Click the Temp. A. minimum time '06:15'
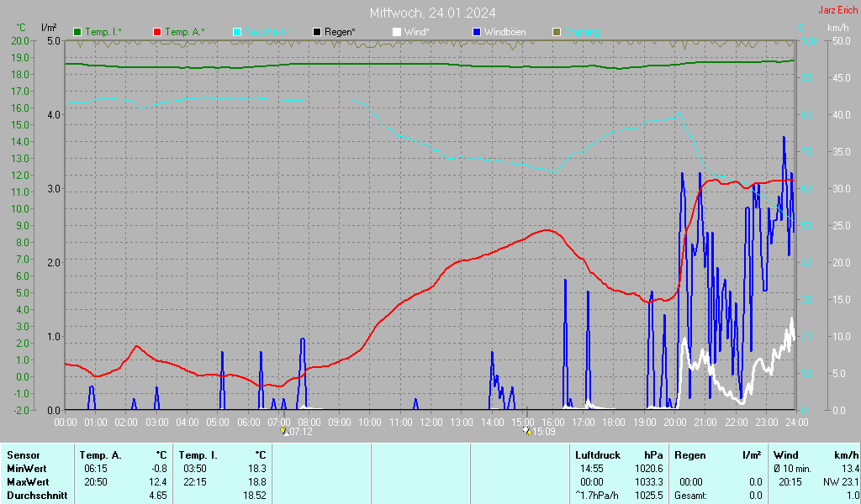This screenshot has width=861, height=504. (x=96, y=469)
